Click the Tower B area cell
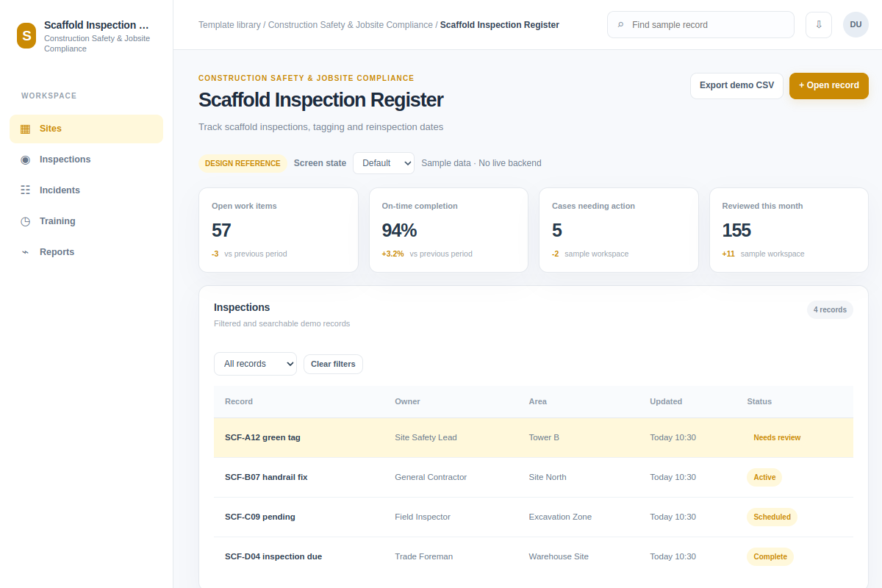This screenshot has height=588, width=882. (544, 437)
